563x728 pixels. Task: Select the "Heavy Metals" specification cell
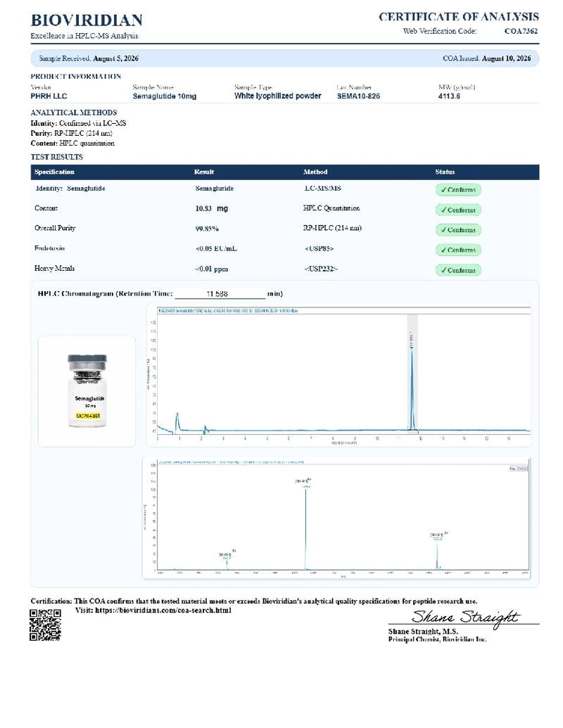54,269
